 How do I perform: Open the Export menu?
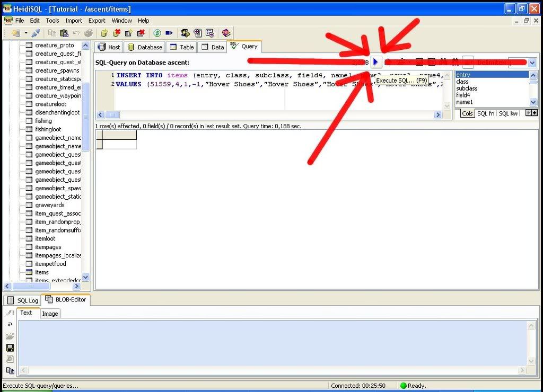(97, 21)
